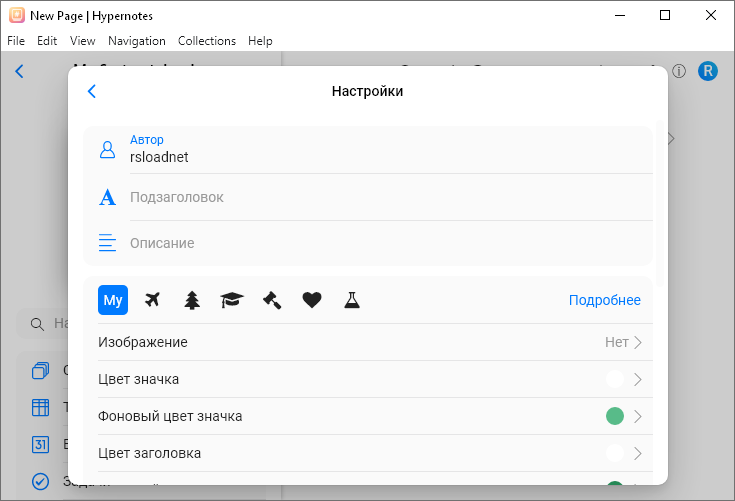Click the settings dialog vertical scrollbar
This screenshot has height=501, width=735.
point(660,204)
